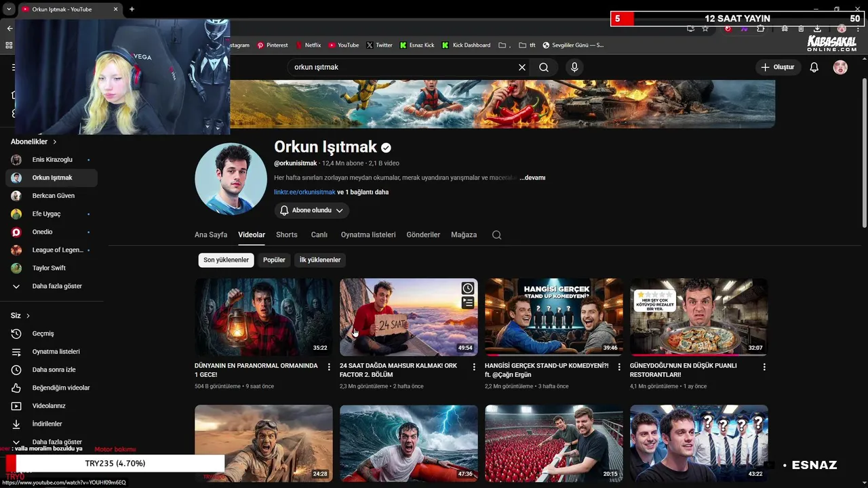Viewport: 868px width, 488px height.
Task: Open the Mağaza channel tab
Action: pyautogui.click(x=464, y=235)
